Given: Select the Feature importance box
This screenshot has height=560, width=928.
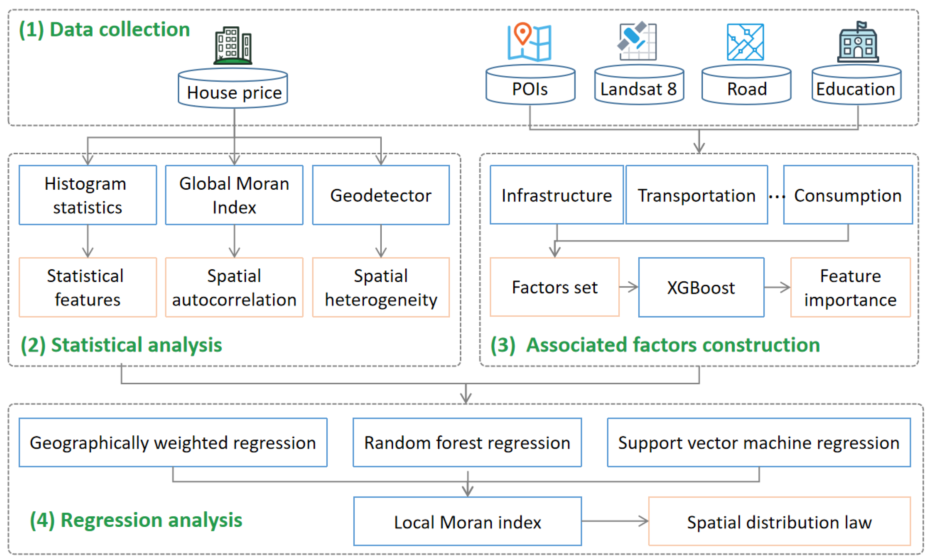Looking at the screenshot, I should (x=850, y=287).
